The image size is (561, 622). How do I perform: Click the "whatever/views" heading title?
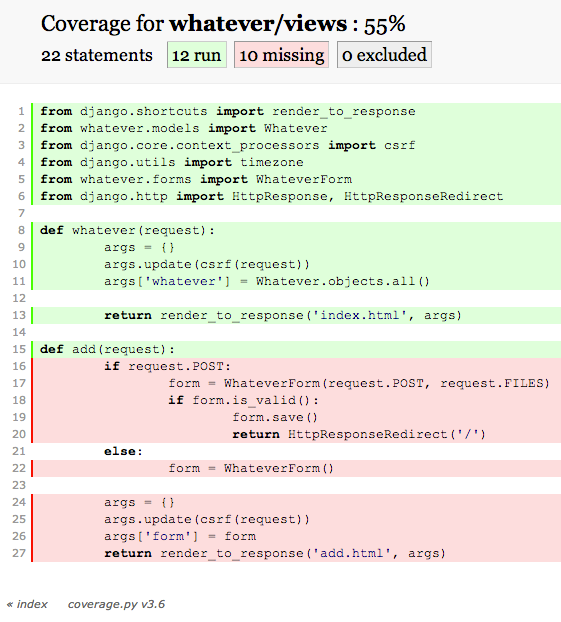tap(258, 24)
